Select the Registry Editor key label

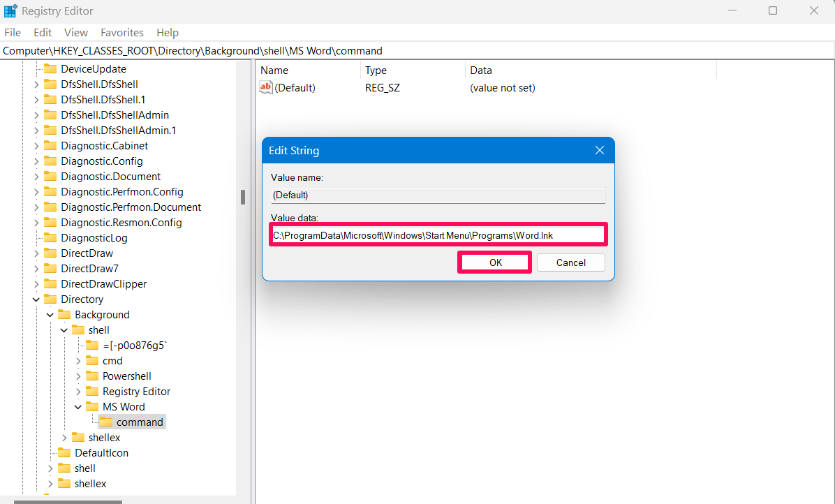tap(136, 391)
